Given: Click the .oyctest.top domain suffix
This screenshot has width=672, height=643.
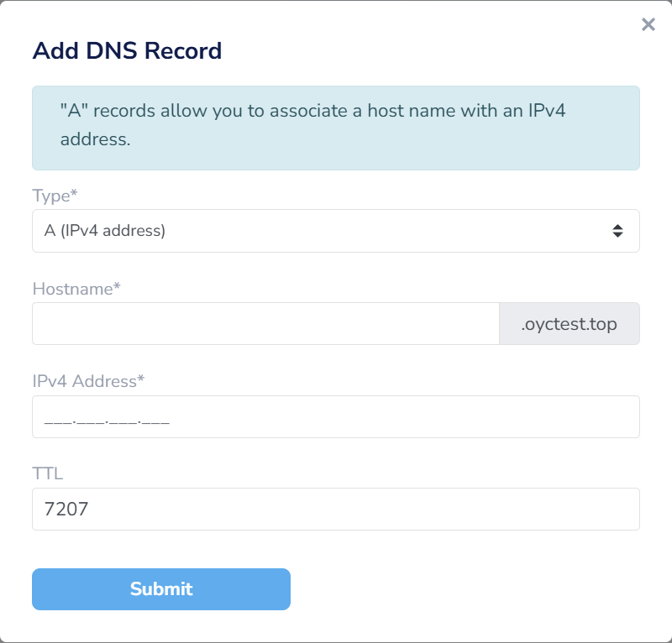Looking at the screenshot, I should (570, 324).
